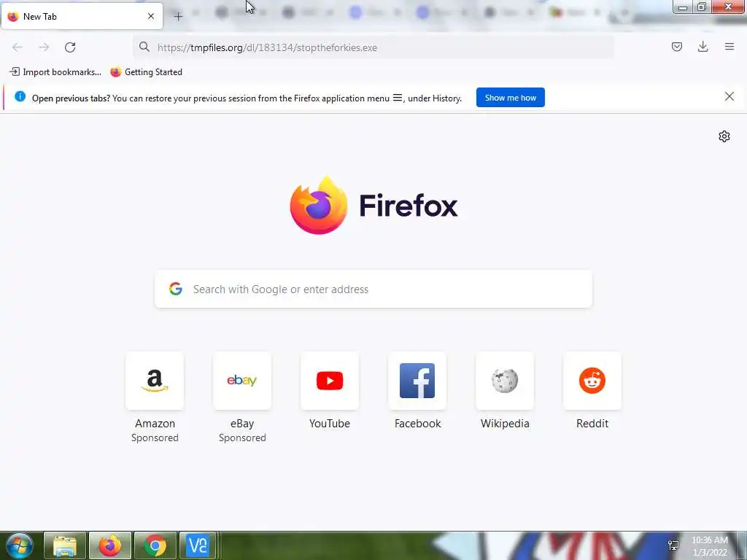Open the Amazon shortcut tile

[155, 381]
